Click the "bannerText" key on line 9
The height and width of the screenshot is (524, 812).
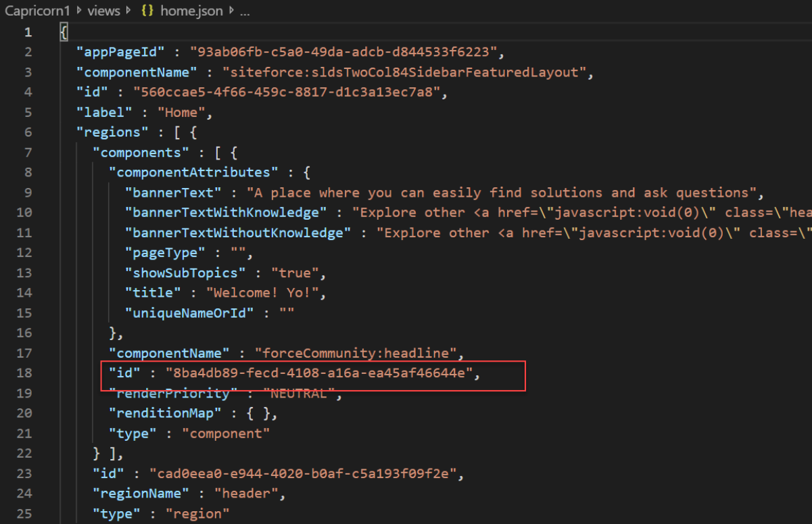tap(173, 193)
